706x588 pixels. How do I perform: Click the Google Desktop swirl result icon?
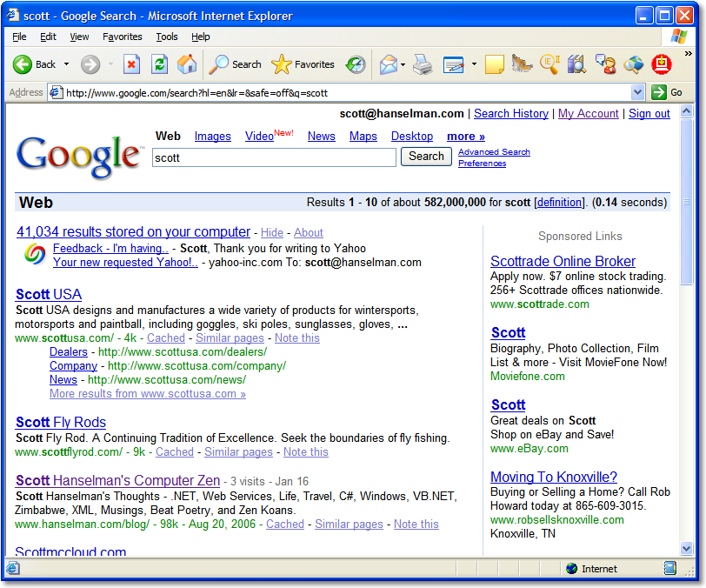[35, 254]
